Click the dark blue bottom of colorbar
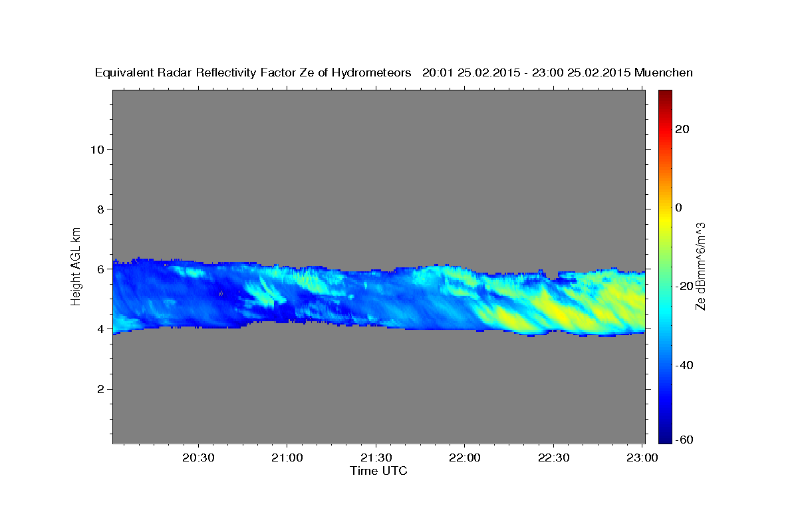Image resolution: width=798 pixels, height=532 pixels. pos(665,438)
